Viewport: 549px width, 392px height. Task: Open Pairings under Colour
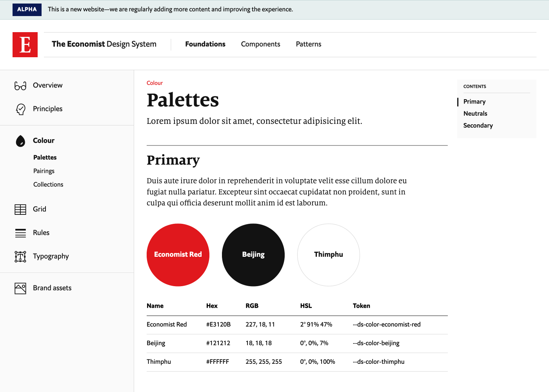click(44, 171)
